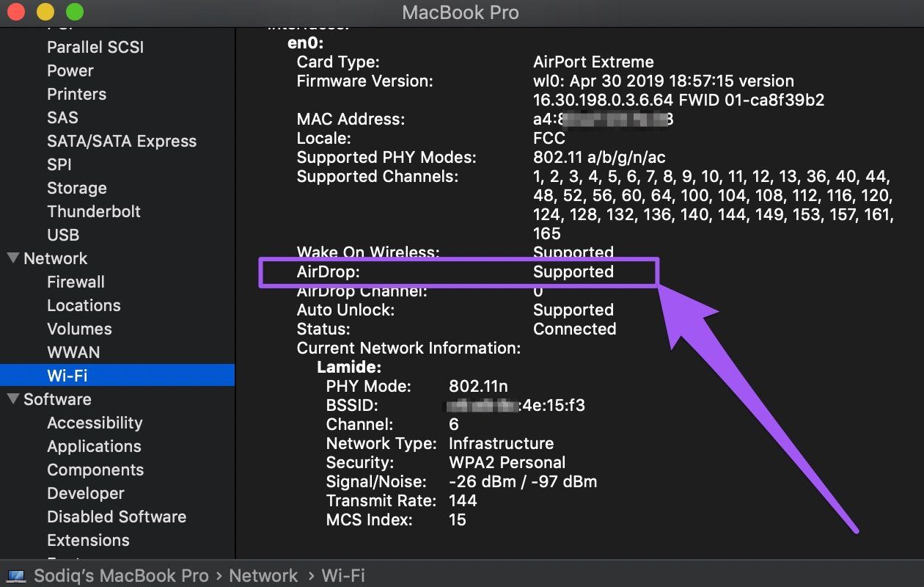The height and width of the screenshot is (587, 924).
Task: Click the FCC locale value
Action: pyautogui.click(x=549, y=139)
